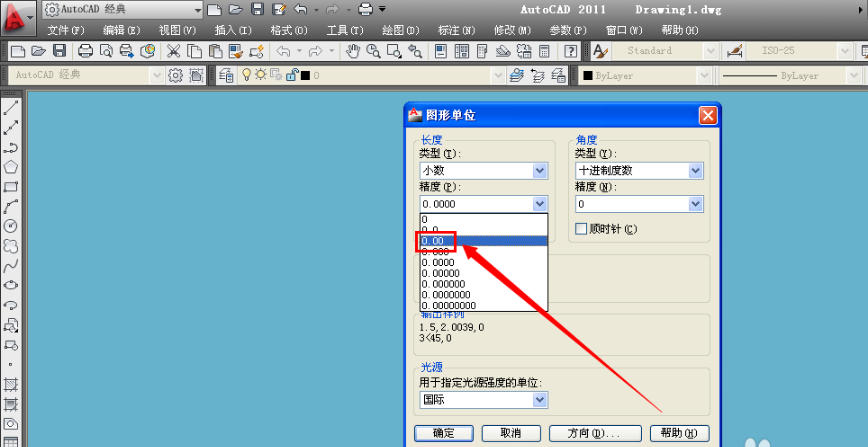Click the Zoom Realtime icon

coord(374,52)
